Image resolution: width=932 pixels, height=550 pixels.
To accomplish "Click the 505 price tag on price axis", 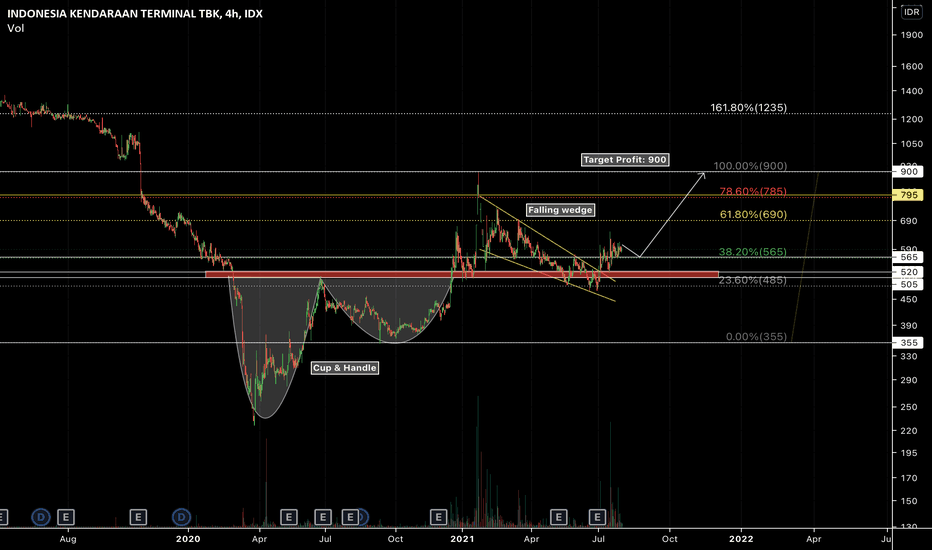I will point(908,284).
